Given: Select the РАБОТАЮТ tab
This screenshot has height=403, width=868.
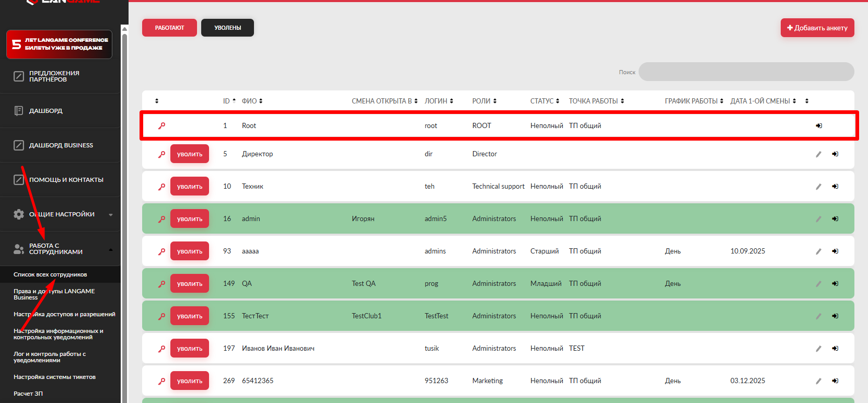Looking at the screenshot, I should pos(169,28).
